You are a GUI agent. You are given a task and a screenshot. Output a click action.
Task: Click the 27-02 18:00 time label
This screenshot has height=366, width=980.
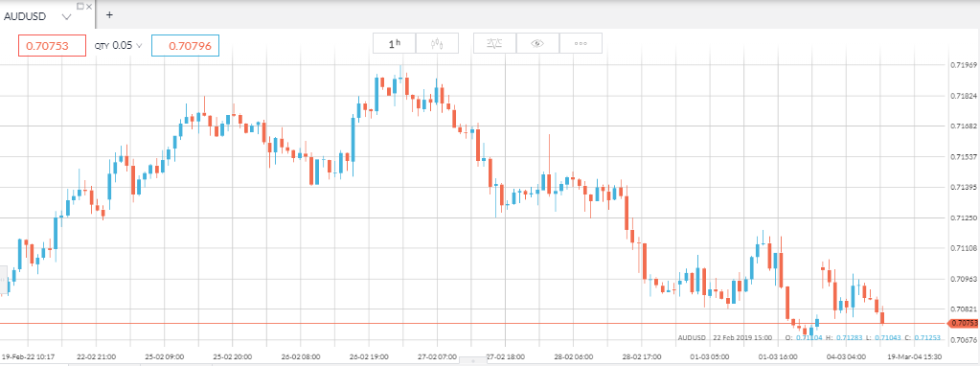click(505, 356)
